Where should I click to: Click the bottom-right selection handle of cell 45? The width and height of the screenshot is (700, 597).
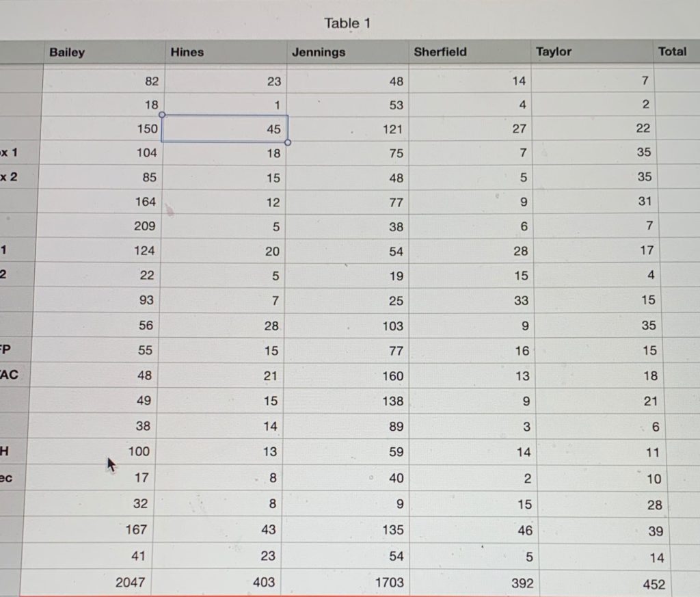(288, 142)
